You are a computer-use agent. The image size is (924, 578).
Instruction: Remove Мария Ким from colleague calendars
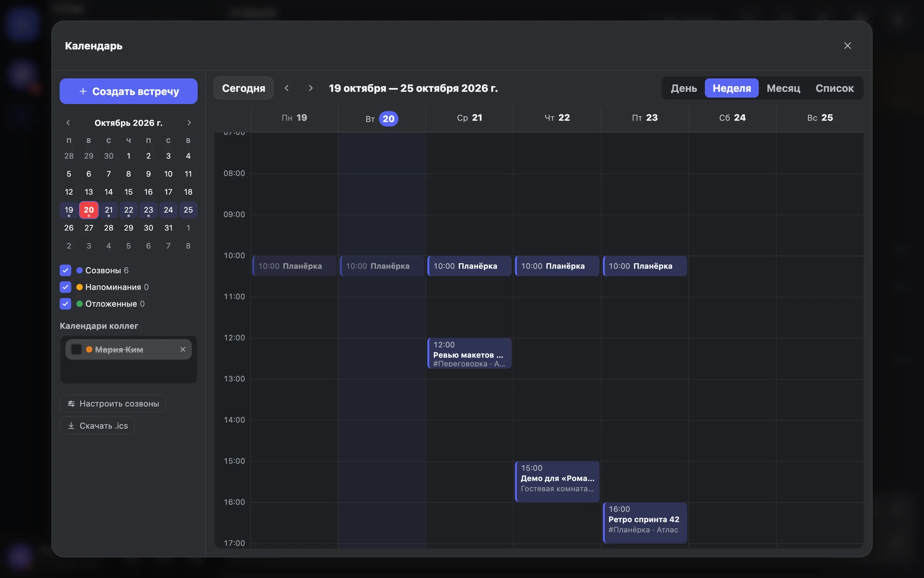[183, 349]
